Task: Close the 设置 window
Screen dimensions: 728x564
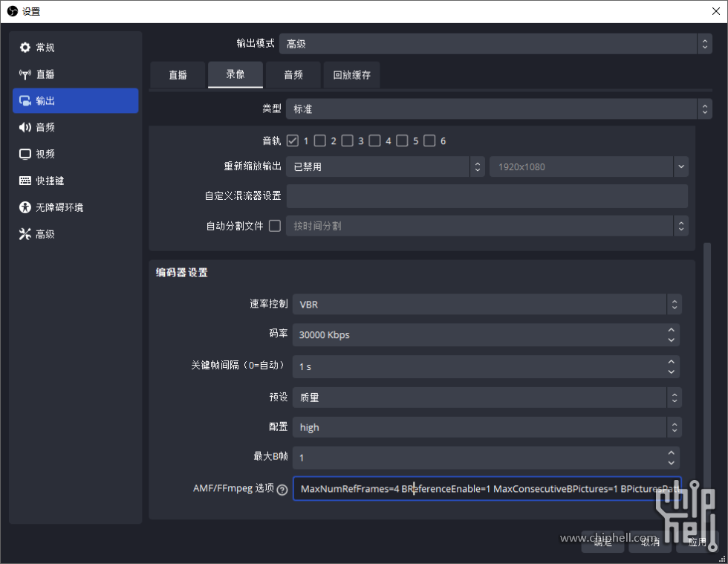Action: (x=716, y=11)
